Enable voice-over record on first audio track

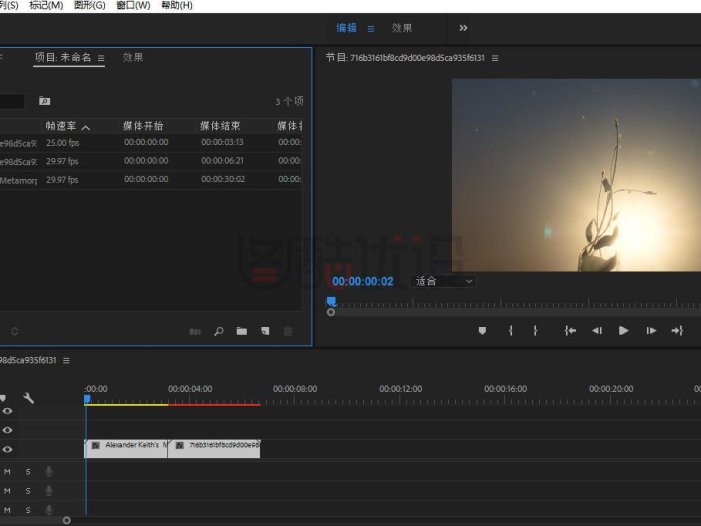coord(49,471)
